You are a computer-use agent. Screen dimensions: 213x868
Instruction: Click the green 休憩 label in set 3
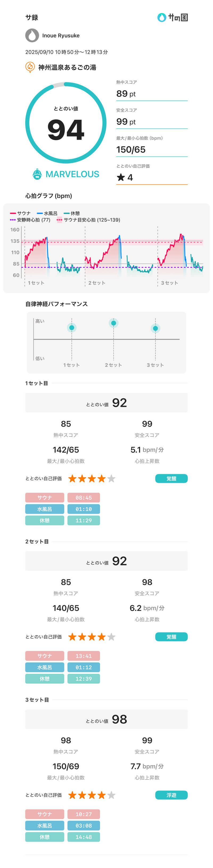pyautogui.click(x=44, y=837)
